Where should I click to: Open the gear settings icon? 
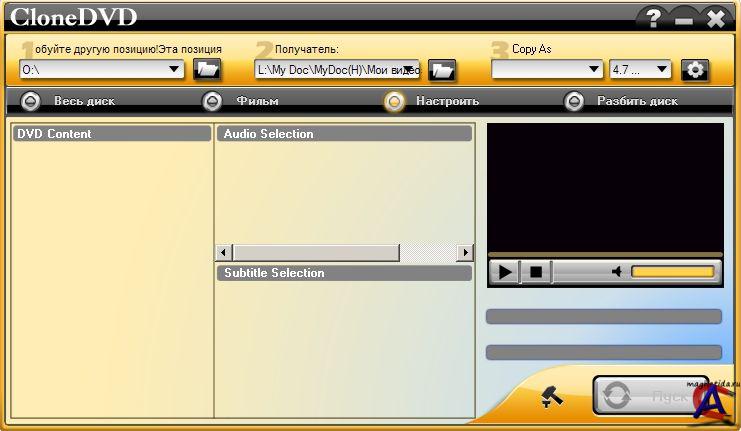[694, 69]
